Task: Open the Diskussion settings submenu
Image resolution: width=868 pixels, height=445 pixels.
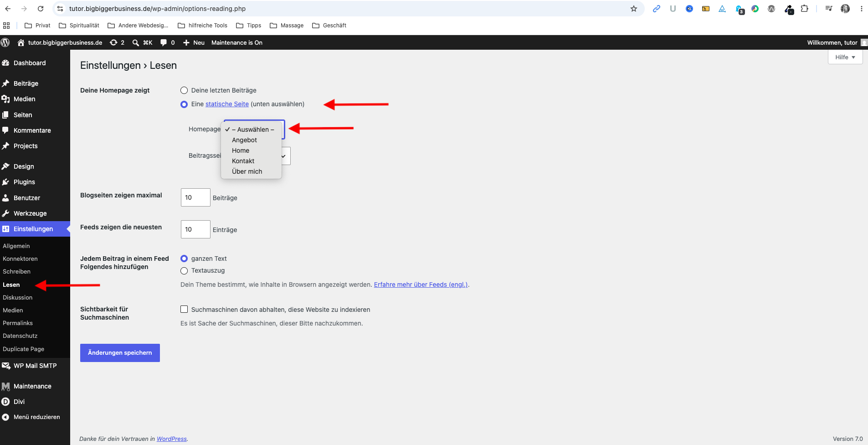Action: pyautogui.click(x=17, y=297)
